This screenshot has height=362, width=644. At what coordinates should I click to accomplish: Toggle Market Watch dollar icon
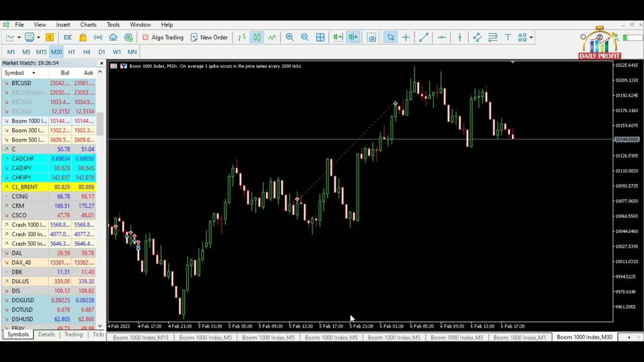tap(50, 37)
